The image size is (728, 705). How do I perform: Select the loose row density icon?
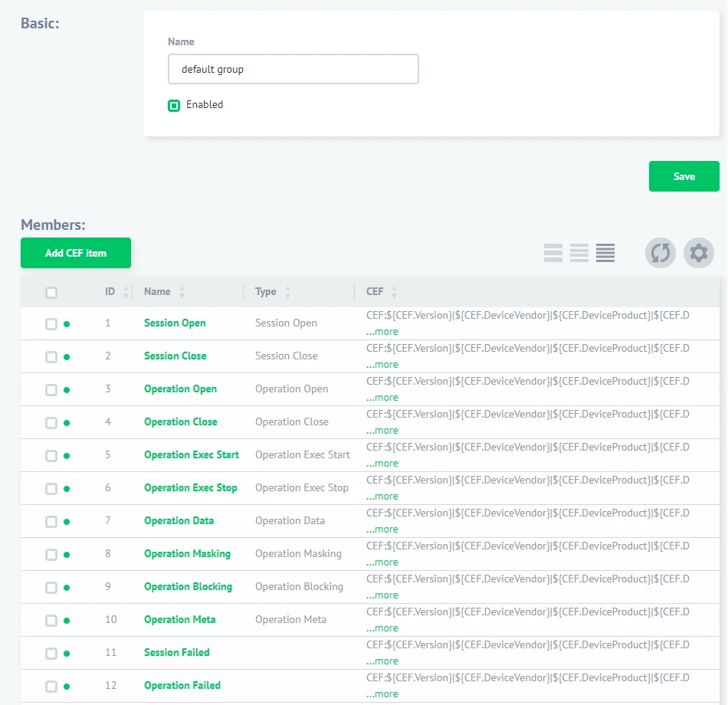tap(553, 253)
